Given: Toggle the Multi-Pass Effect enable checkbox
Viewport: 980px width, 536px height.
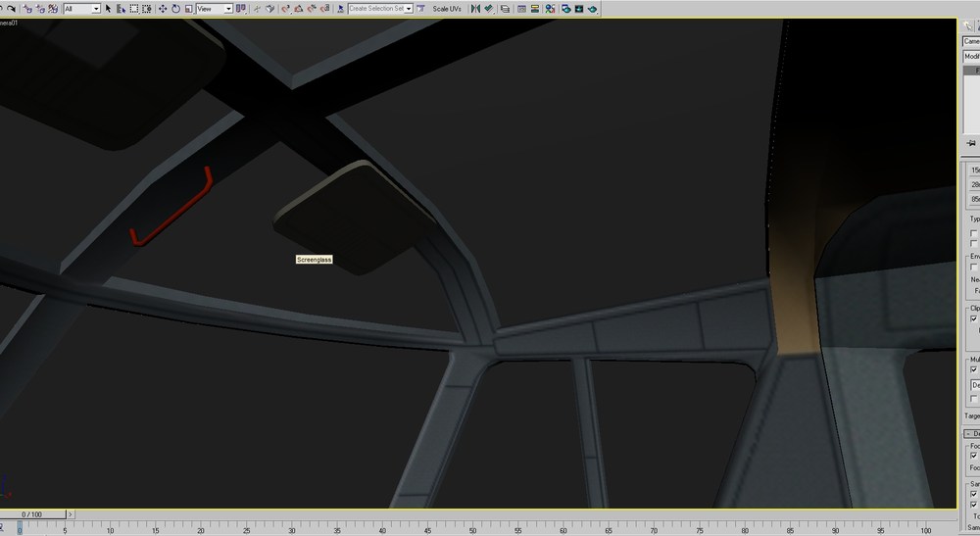Looking at the screenshot, I should (974, 369).
